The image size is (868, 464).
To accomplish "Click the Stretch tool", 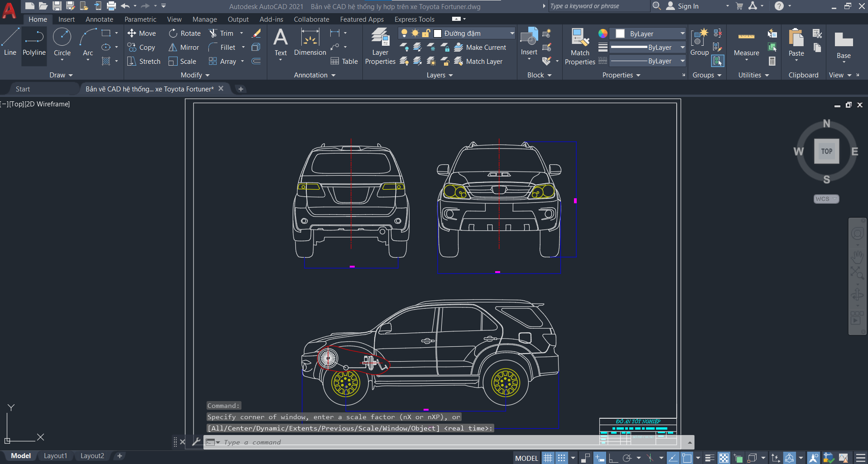I will point(144,61).
